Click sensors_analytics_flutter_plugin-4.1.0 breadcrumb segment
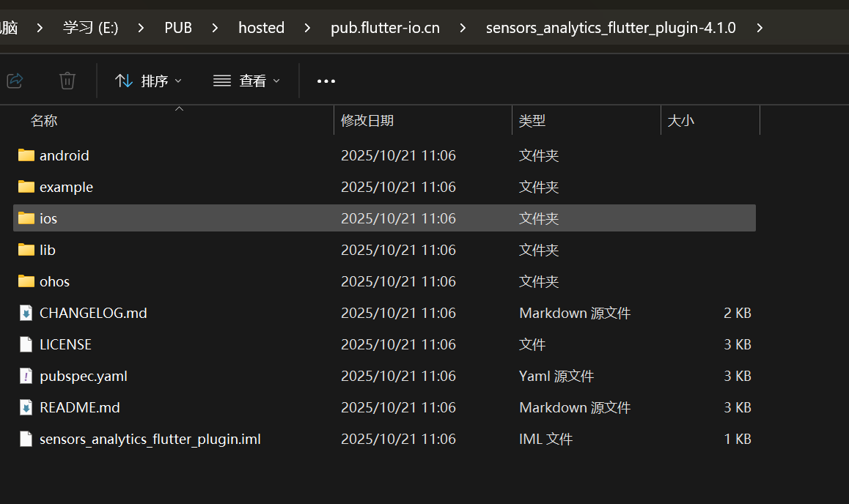The width and height of the screenshot is (849, 504). (x=611, y=28)
